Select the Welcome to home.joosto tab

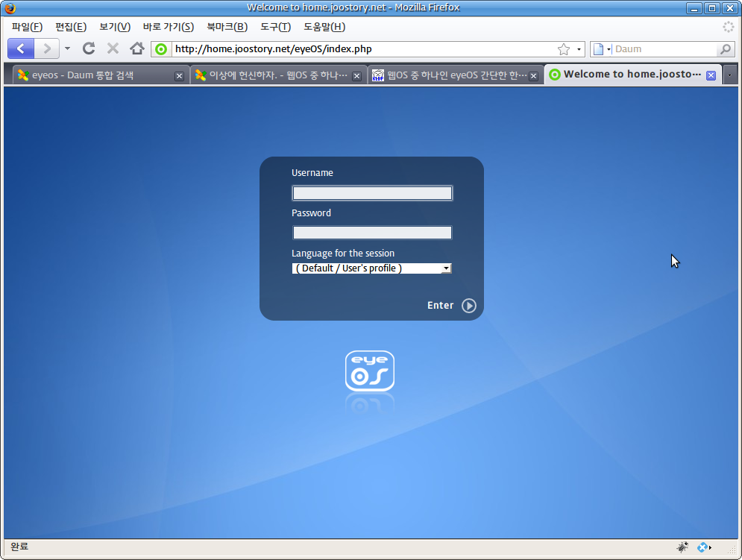click(x=627, y=75)
